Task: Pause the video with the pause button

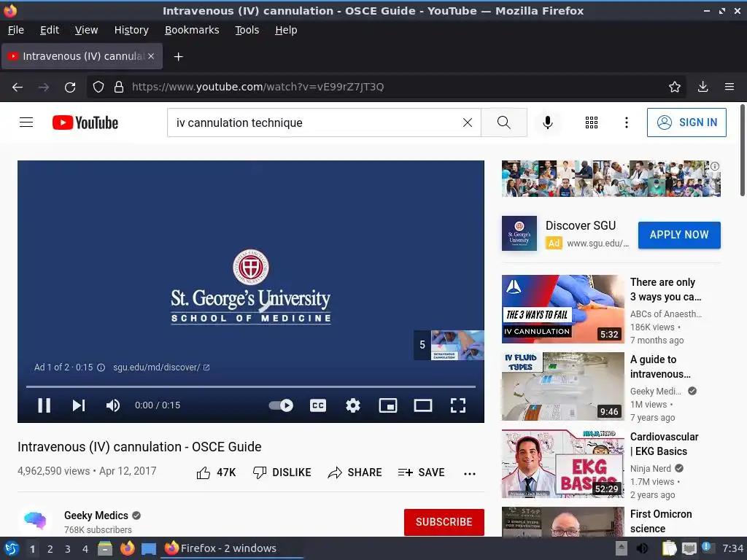Action: coord(44,405)
